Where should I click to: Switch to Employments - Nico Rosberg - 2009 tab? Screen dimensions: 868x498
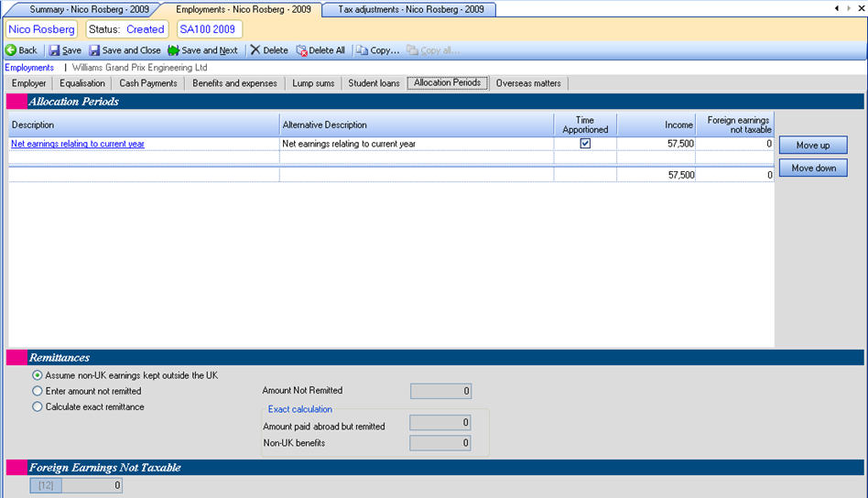[x=243, y=9]
